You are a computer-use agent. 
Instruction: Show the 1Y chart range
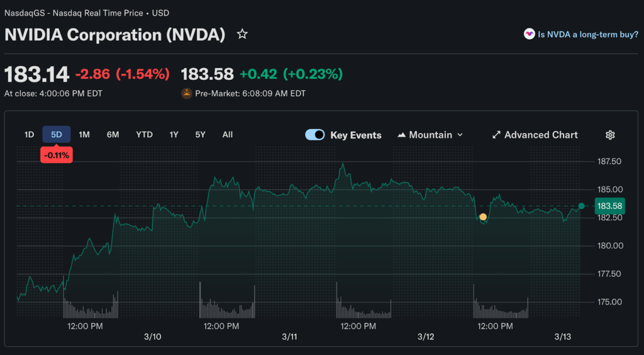pyautogui.click(x=174, y=134)
